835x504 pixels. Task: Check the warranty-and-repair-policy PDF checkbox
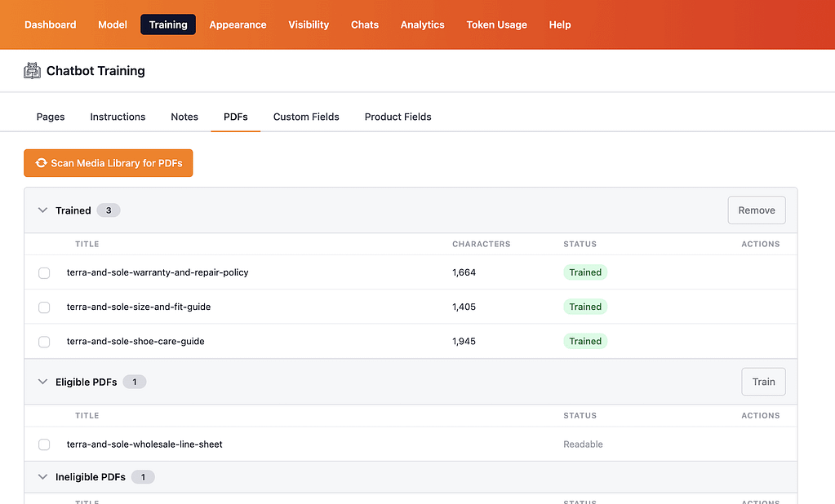44,273
